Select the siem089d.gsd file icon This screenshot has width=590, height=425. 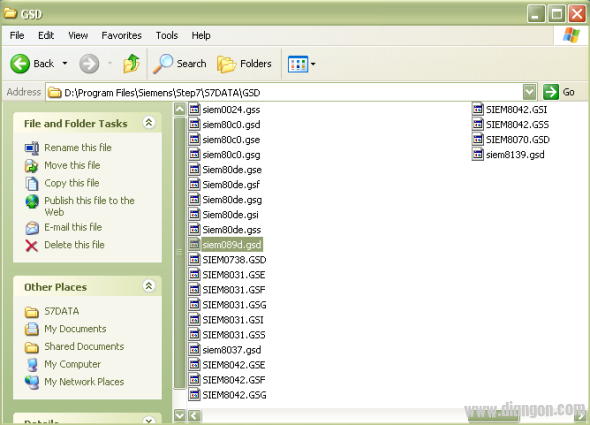coord(195,245)
